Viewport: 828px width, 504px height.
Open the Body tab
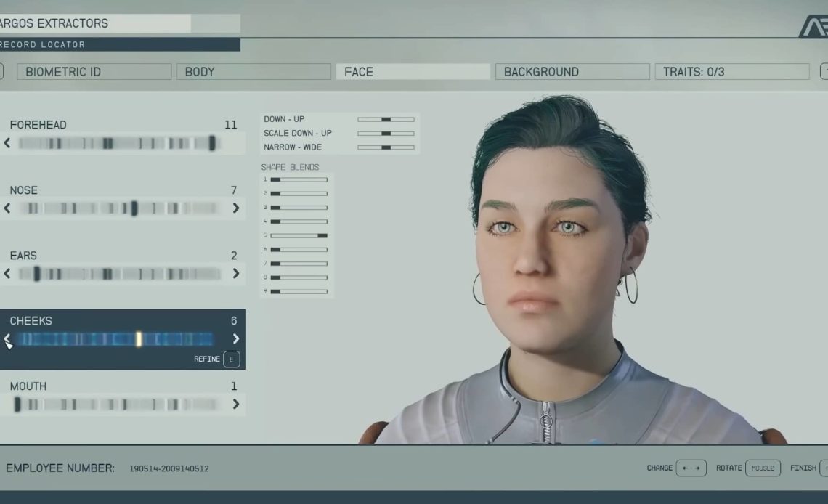click(x=253, y=72)
